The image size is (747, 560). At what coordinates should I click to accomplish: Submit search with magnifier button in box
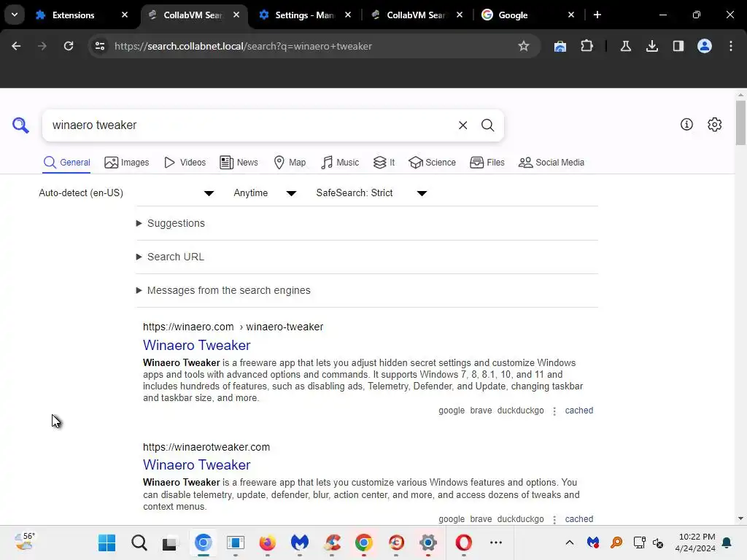(487, 125)
